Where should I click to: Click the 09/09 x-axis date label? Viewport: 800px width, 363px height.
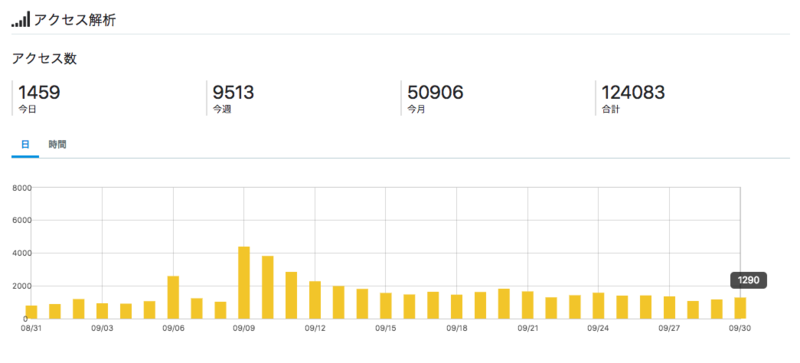point(244,328)
